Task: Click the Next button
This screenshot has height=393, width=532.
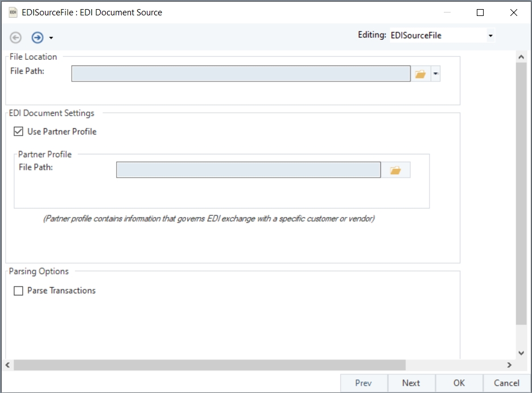Action: pos(411,383)
